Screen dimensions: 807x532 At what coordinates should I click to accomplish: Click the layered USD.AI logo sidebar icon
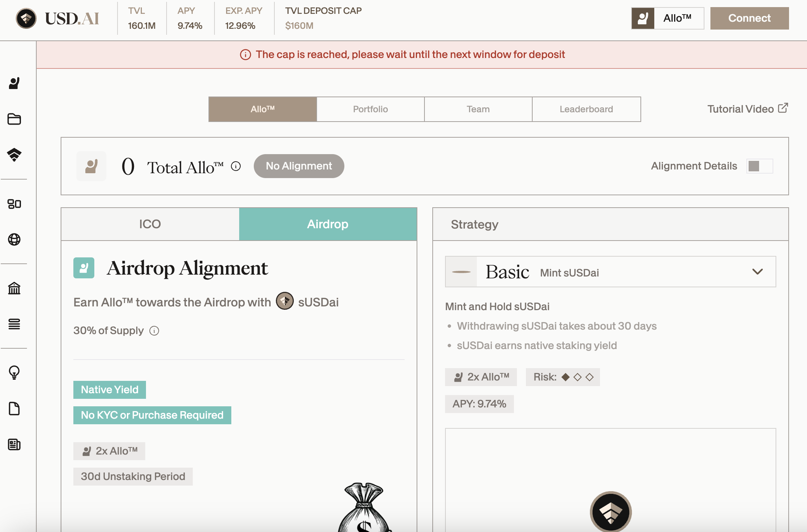tap(14, 154)
